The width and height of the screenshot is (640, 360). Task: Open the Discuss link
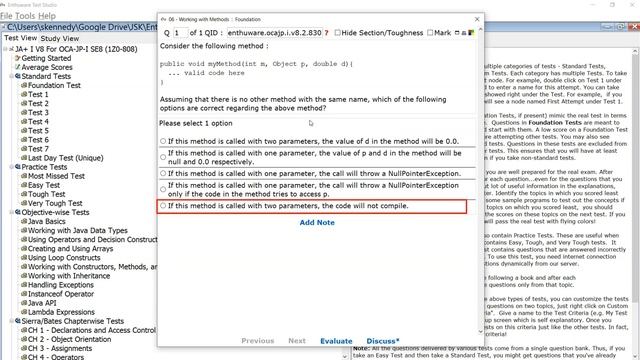coord(382,341)
